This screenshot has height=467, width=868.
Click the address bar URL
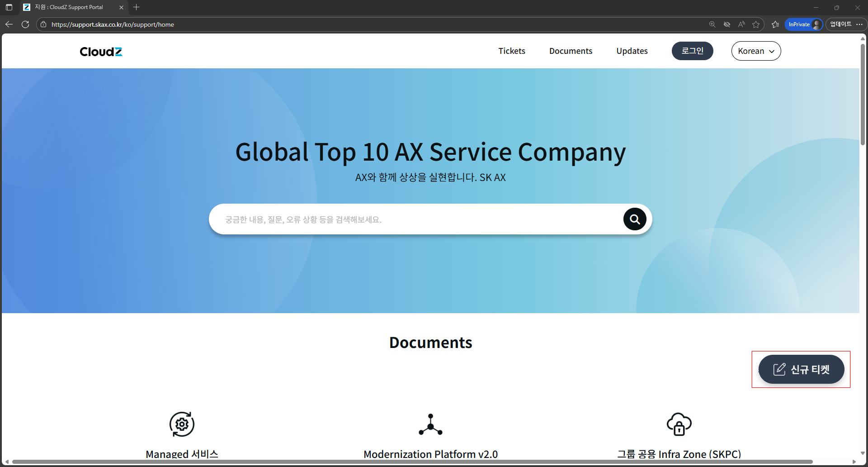coord(113,24)
